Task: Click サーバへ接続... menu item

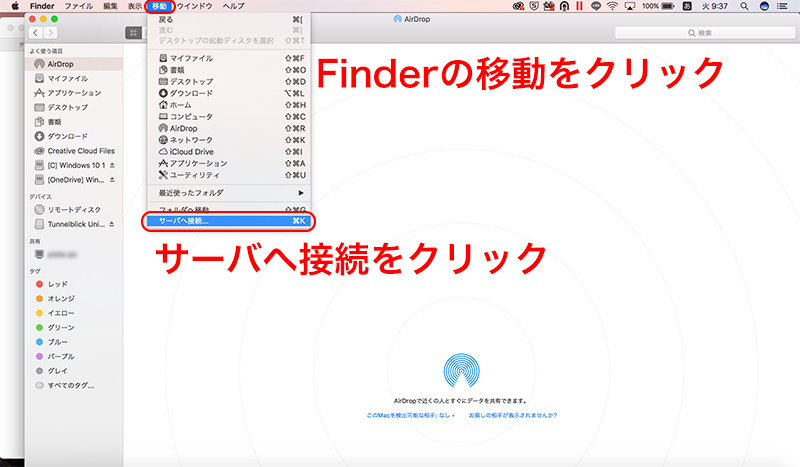Action: click(x=229, y=221)
